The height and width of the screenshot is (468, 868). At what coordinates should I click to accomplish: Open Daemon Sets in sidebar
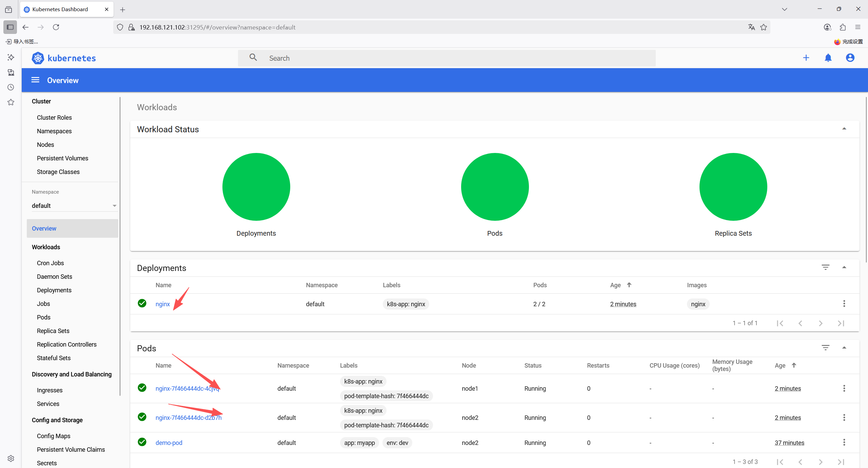point(55,276)
